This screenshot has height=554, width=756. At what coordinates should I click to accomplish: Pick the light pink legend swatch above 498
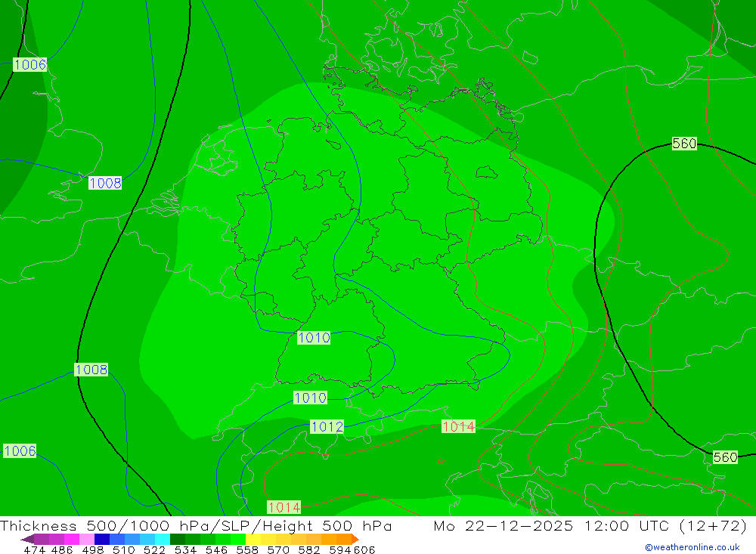(x=87, y=539)
